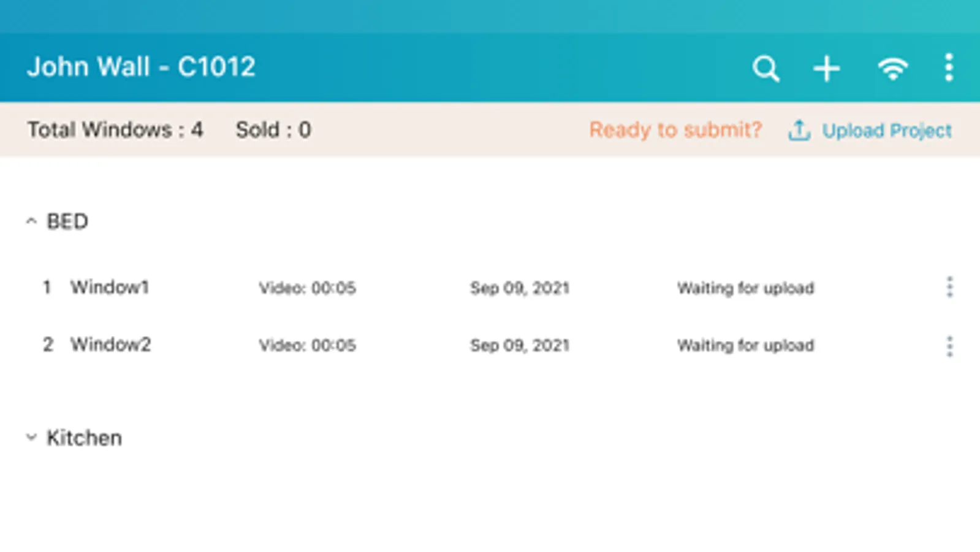
Task: Open more options for Window2
Action: click(949, 346)
